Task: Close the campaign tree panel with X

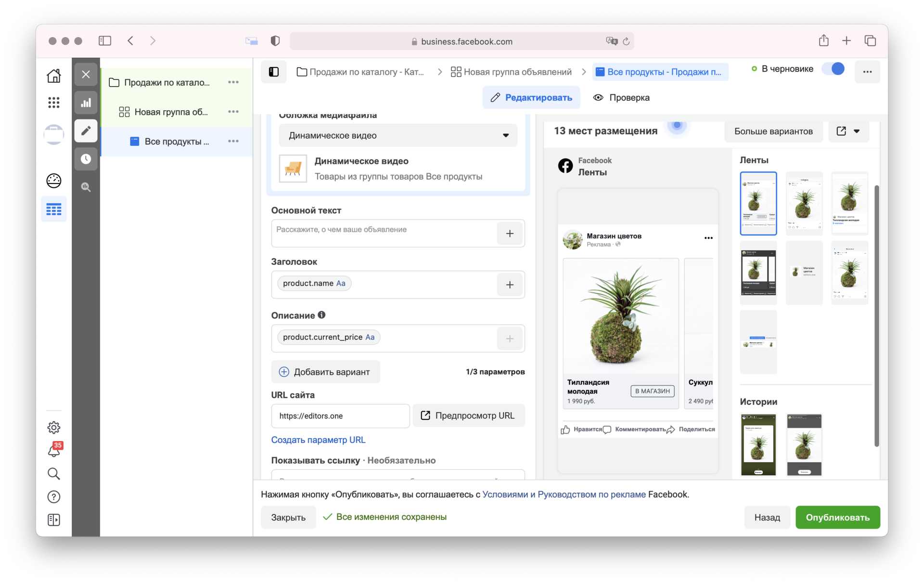Action: [86, 74]
